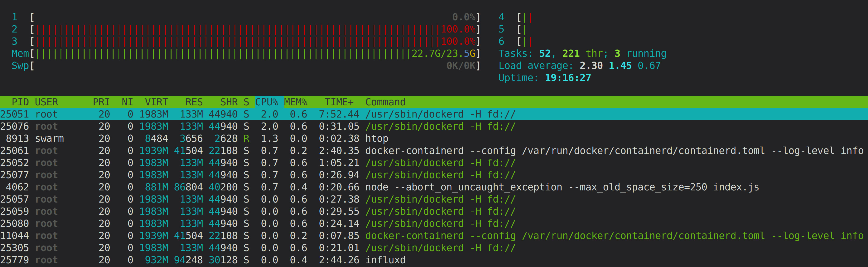Click the empty Swp swap meter

[236, 65]
